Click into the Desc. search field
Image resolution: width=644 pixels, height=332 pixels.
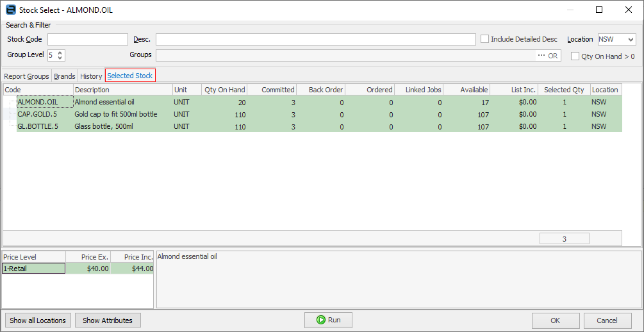pyautogui.click(x=315, y=40)
